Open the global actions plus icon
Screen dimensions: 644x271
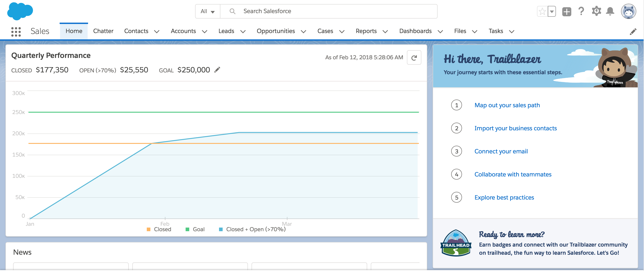(567, 12)
